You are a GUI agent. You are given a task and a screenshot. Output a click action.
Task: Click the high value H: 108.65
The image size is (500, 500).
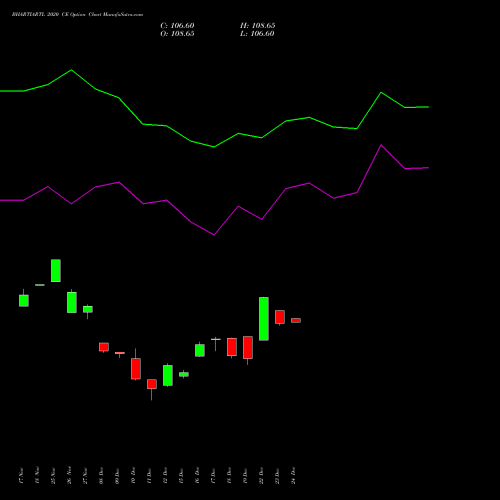coord(258,26)
